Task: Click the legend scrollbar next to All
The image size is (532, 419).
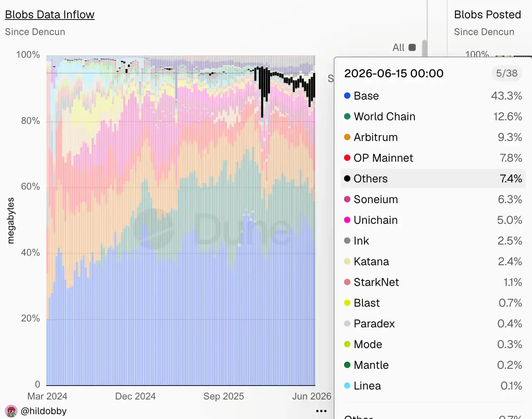Action: [424, 48]
